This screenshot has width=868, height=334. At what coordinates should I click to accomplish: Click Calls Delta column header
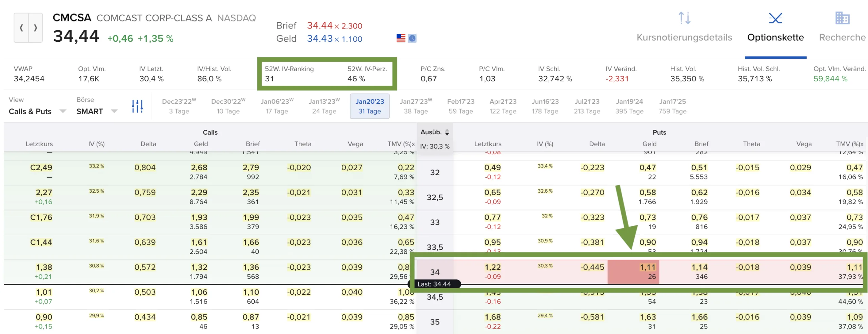149,144
